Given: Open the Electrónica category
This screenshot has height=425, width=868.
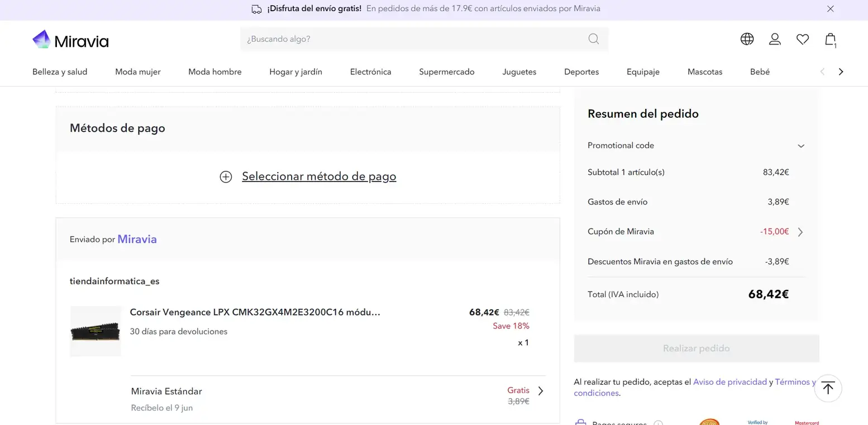Looking at the screenshot, I should coord(371,71).
